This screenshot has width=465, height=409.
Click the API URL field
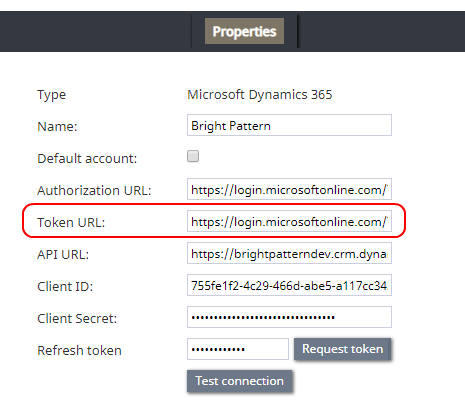(x=289, y=253)
